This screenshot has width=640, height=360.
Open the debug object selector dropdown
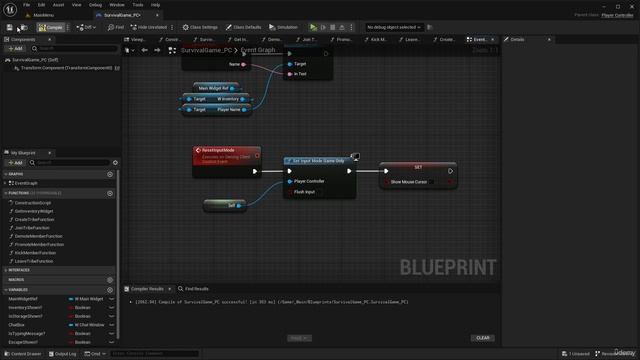(x=393, y=27)
